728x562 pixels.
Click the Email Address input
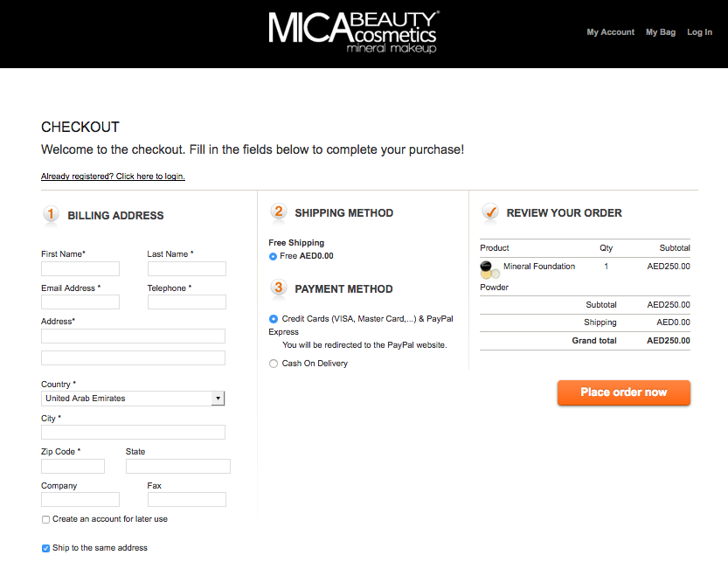80,302
